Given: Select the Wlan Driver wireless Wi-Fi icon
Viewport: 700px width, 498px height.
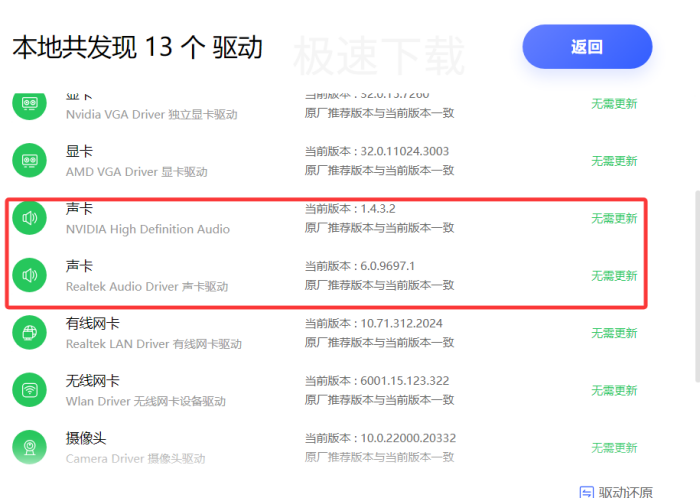Looking at the screenshot, I should [30, 390].
